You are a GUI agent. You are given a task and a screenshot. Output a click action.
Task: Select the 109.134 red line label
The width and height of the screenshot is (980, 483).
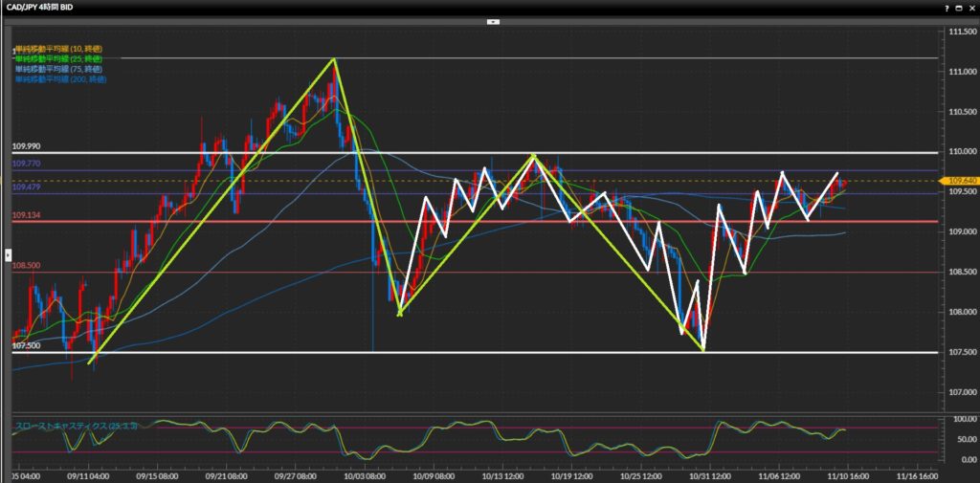27,216
